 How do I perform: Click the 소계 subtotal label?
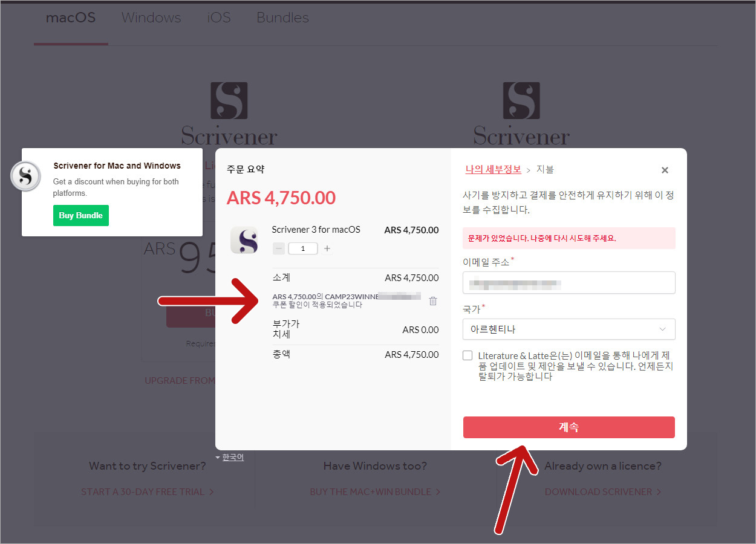282,277
